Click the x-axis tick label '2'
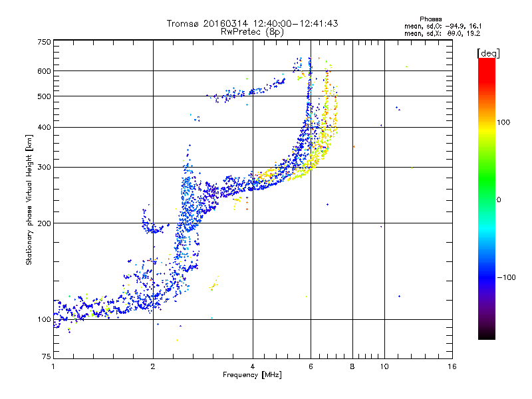Image resolution: width=532 pixels, height=399 pixels. (x=153, y=366)
